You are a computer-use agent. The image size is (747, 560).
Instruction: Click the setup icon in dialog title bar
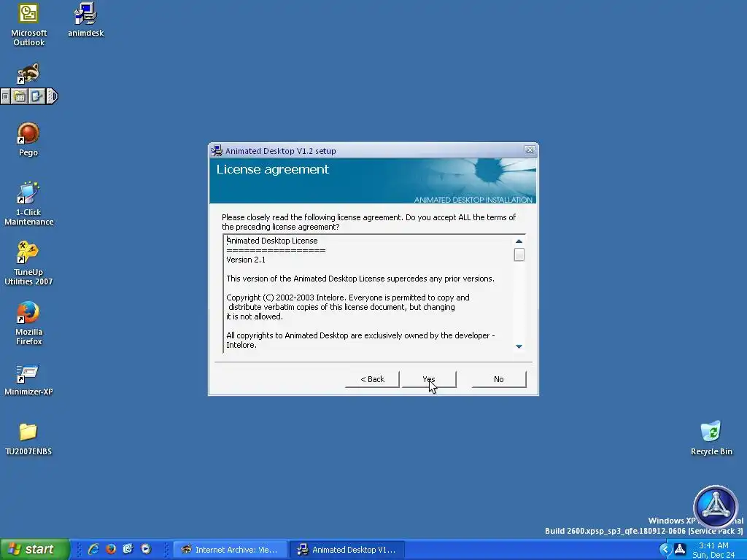coord(217,151)
